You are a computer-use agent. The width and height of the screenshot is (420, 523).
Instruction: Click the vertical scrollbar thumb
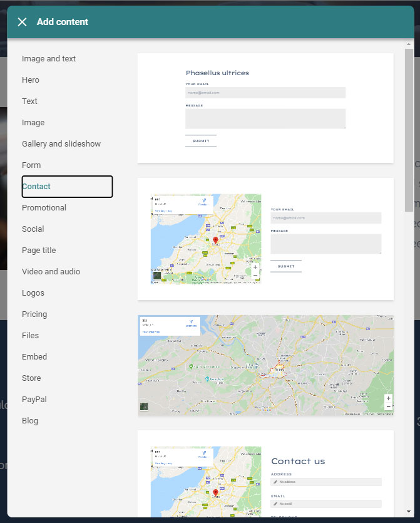tap(409, 130)
